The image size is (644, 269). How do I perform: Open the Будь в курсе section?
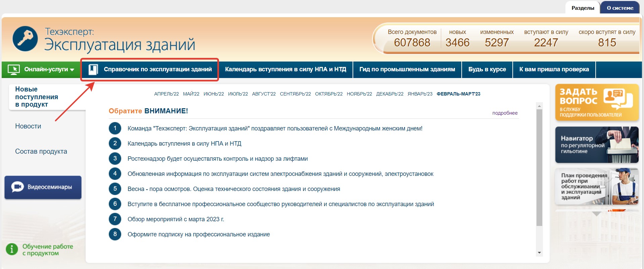[487, 70]
